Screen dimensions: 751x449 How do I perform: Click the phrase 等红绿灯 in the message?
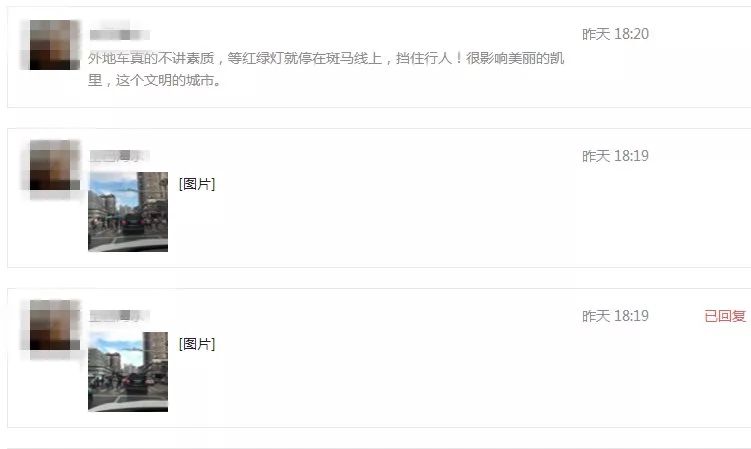pyautogui.click(x=255, y=58)
